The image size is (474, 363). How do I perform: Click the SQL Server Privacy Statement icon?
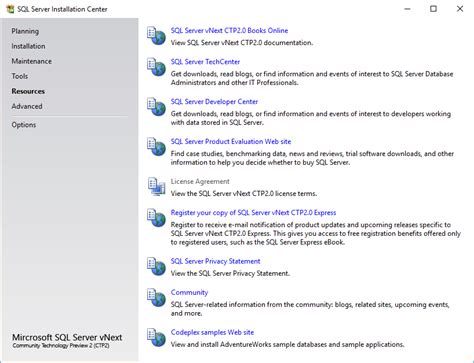(156, 266)
